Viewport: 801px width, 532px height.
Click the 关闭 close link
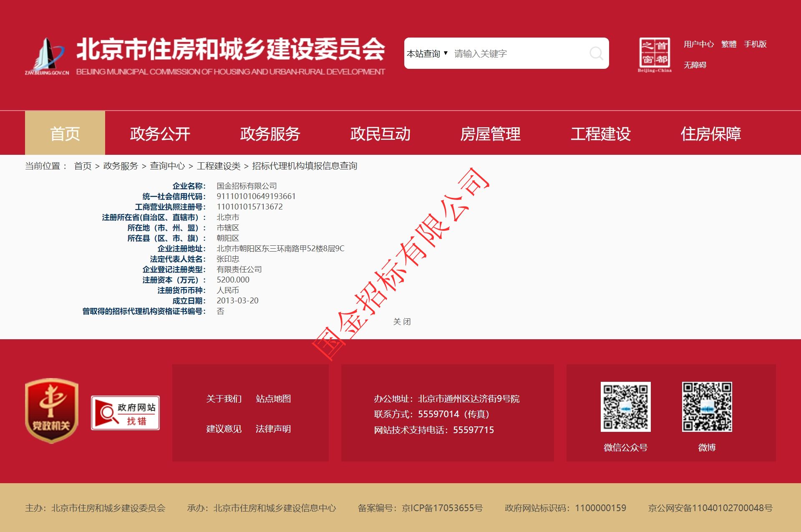[x=402, y=321]
